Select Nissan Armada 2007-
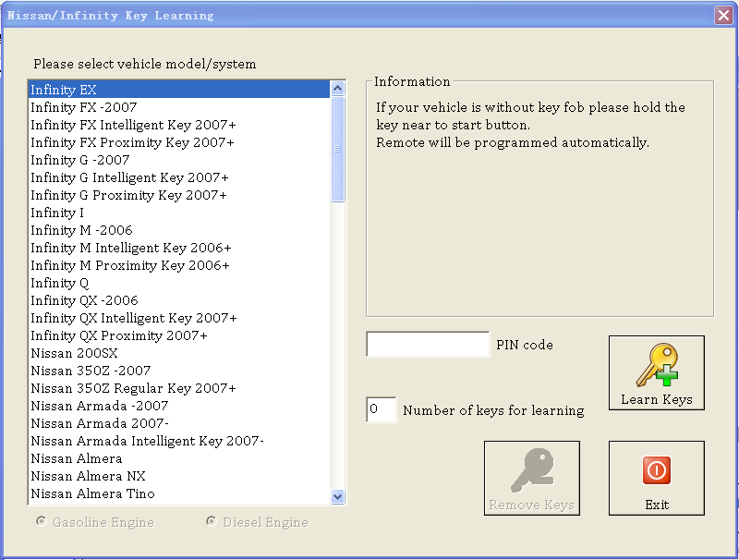This screenshot has width=739, height=560. coord(179,423)
